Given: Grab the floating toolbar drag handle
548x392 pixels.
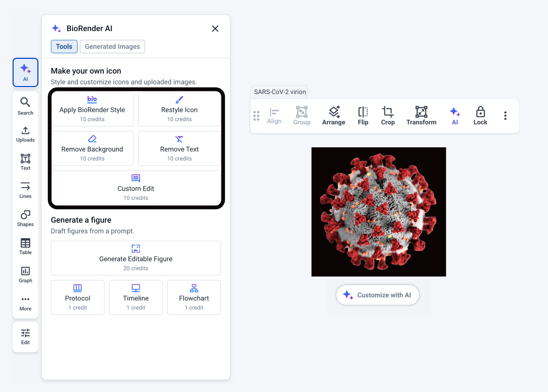Looking at the screenshot, I should click(256, 116).
